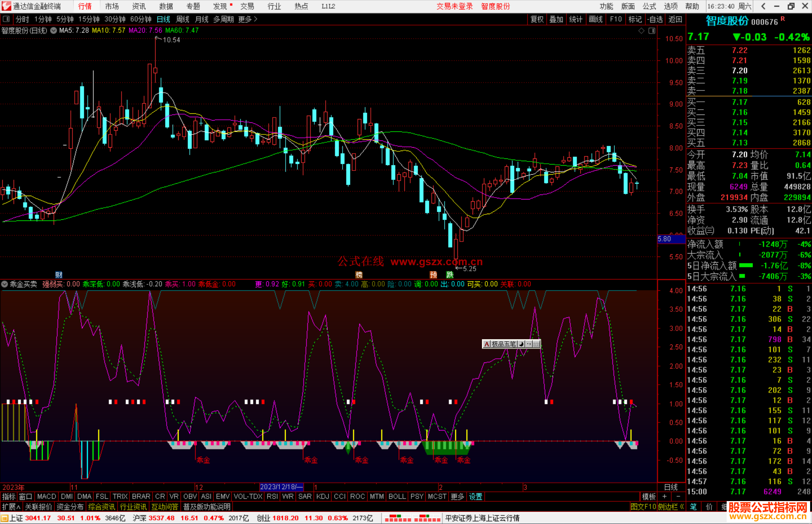Select the MACD indicator button
The image size is (812, 524).
pos(47,497)
